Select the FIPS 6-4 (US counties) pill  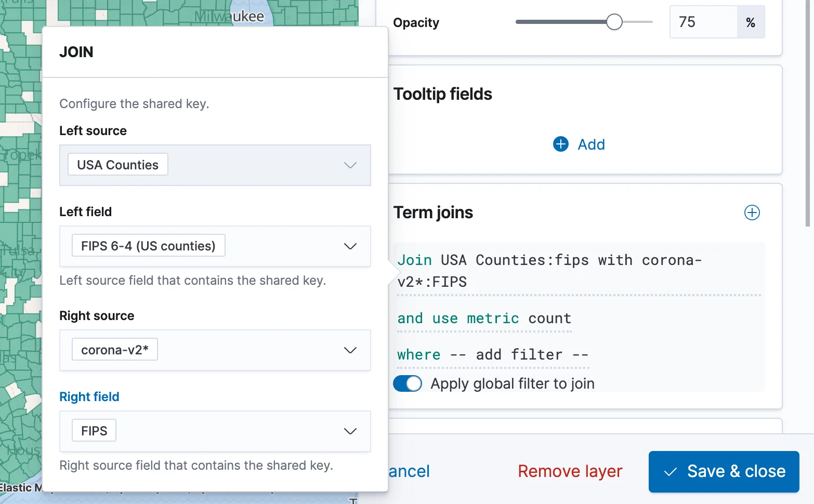tap(148, 246)
